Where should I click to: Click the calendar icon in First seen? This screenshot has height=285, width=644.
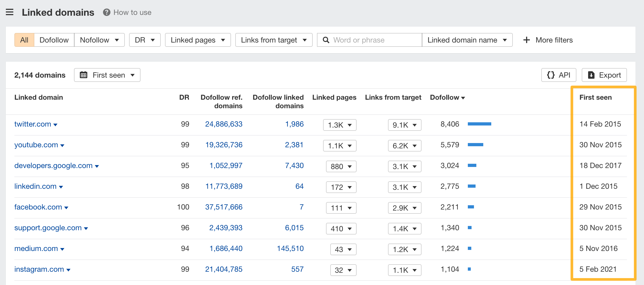[x=84, y=75]
